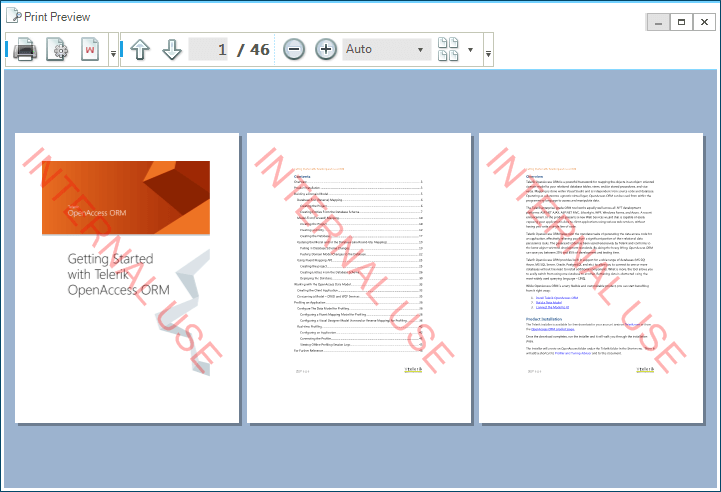This screenshot has width=721, height=492.
Task: Click the Print icon in the toolbar
Action: coord(25,49)
